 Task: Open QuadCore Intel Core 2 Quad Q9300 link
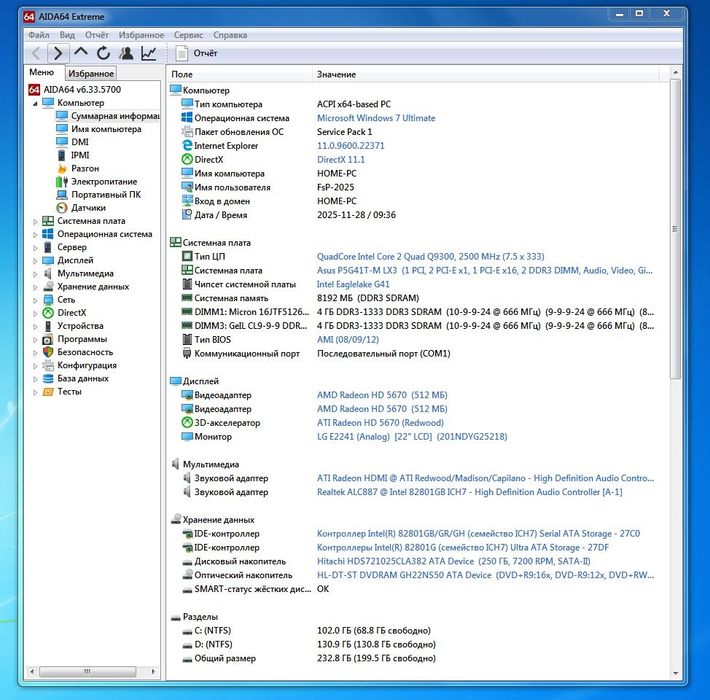pos(430,257)
